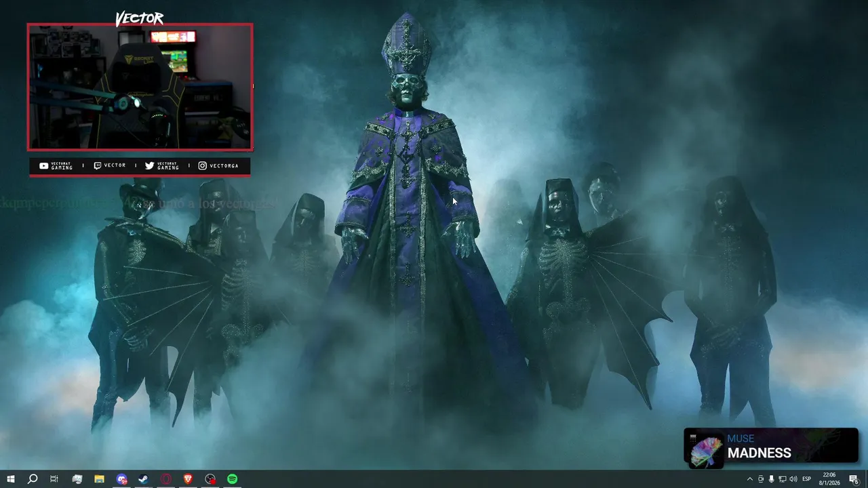Screen dimensions: 868x488
Task: Click the Instagram icon beside VECTORGA
Action: pos(202,165)
